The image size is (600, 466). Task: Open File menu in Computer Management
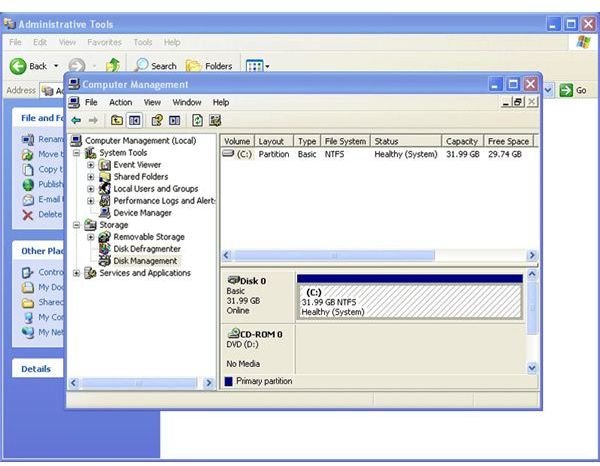(91, 102)
